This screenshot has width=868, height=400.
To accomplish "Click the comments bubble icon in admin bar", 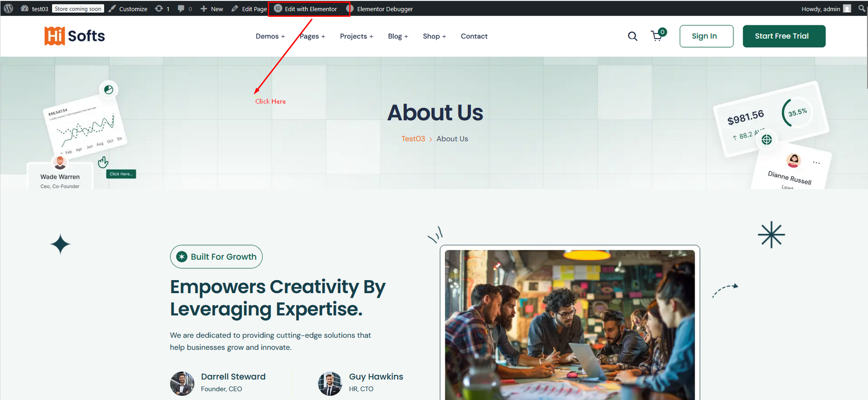I will pyautogui.click(x=181, y=9).
